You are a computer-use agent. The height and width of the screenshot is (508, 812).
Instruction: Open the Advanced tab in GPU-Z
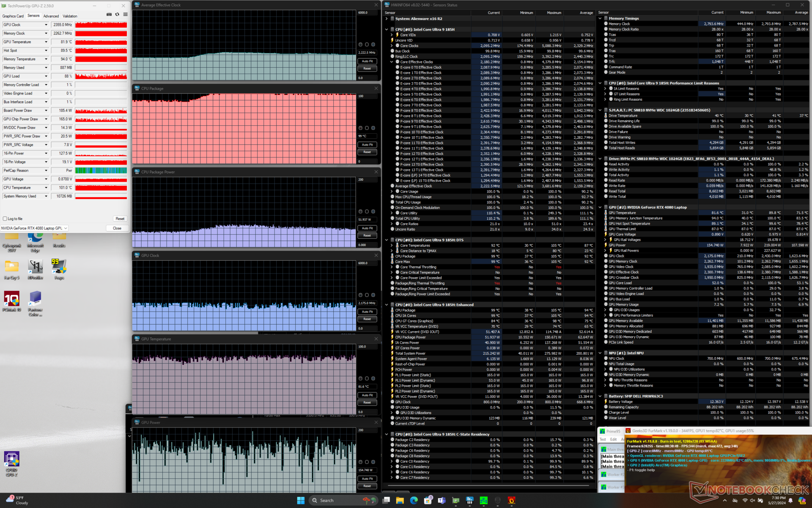(51, 16)
